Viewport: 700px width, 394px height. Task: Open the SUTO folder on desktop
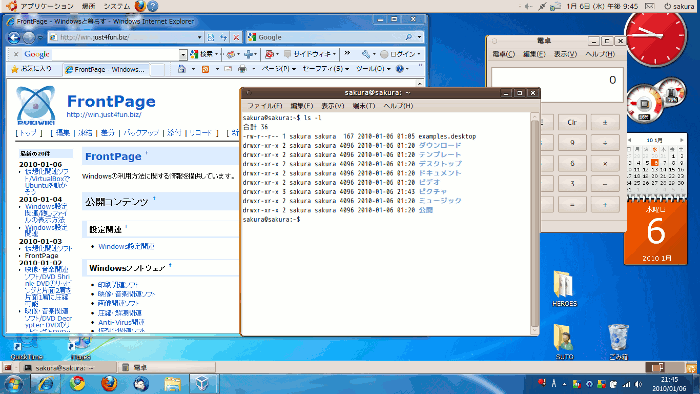(x=564, y=341)
